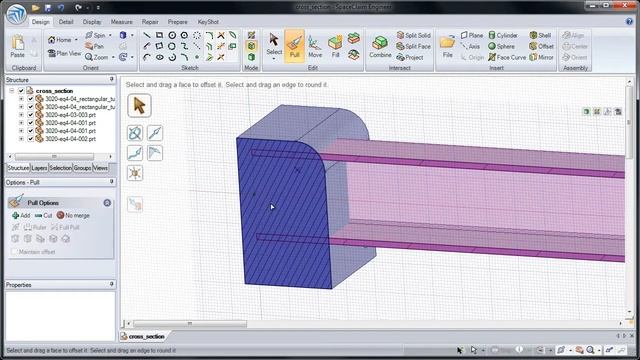Use the Shell tool
The width and height of the screenshot is (640, 360).
click(540, 36)
